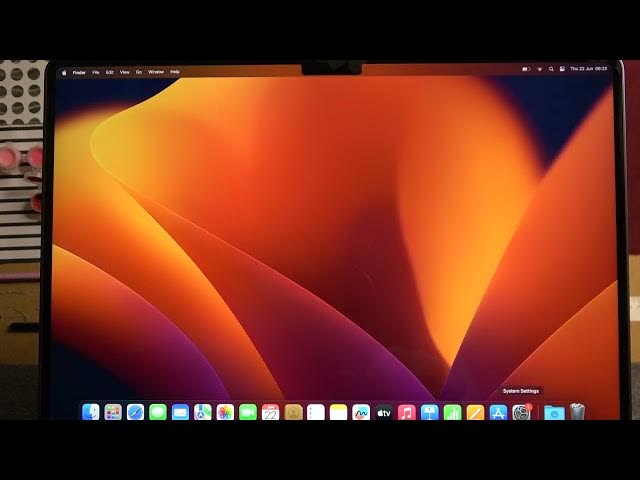Open the Edit menu
640x480 pixels.
[110, 72]
